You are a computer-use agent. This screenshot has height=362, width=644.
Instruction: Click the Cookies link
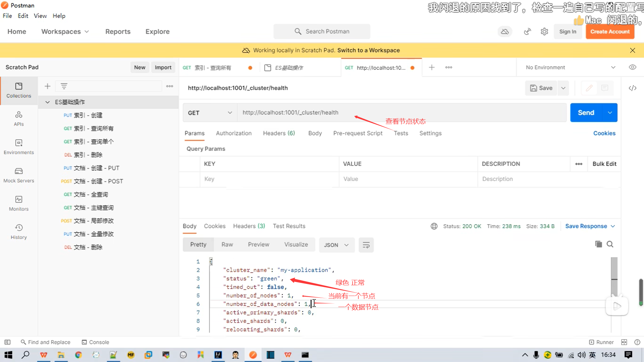pos(604,133)
